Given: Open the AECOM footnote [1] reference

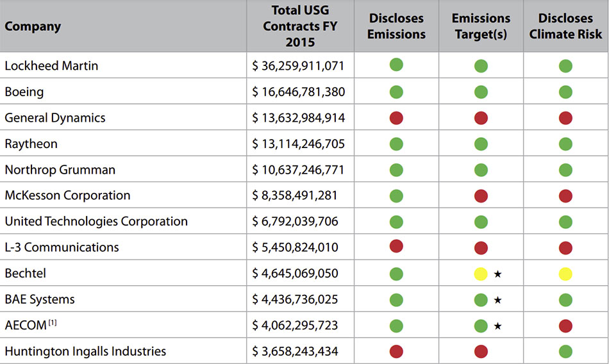Looking at the screenshot, I should 53,322.
